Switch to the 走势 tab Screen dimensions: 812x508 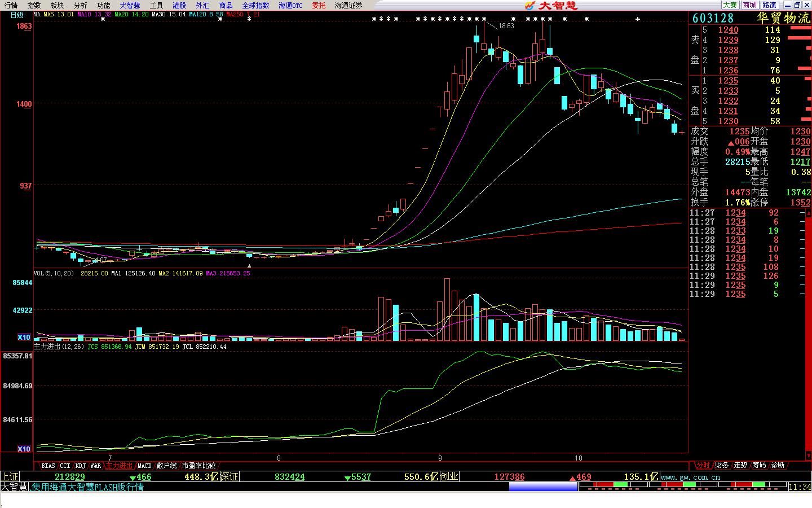740,465
